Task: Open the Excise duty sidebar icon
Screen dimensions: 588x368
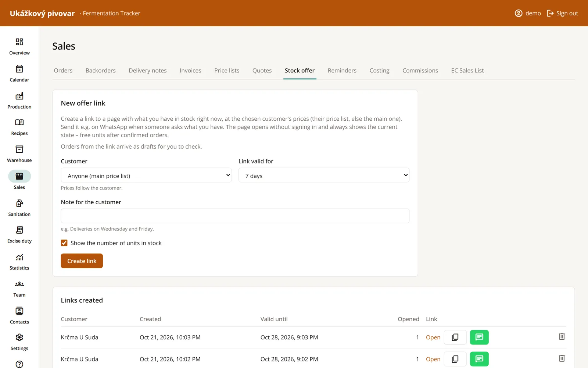Action: 19,230
